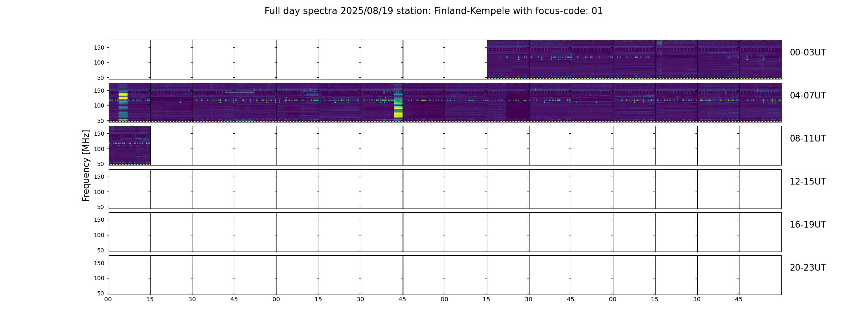Click the "Frequency [MHz]" axis label
The width and height of the screenshot is (868, 331).
(x=86, y=165)
